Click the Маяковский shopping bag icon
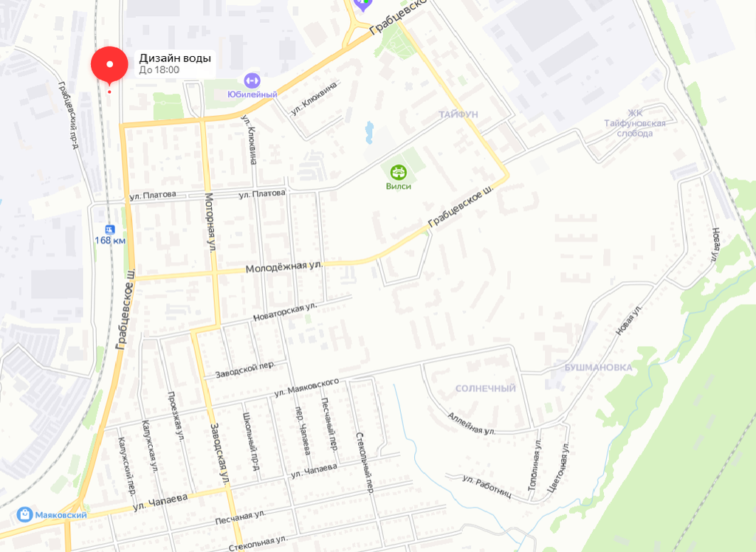 [24, 514]
